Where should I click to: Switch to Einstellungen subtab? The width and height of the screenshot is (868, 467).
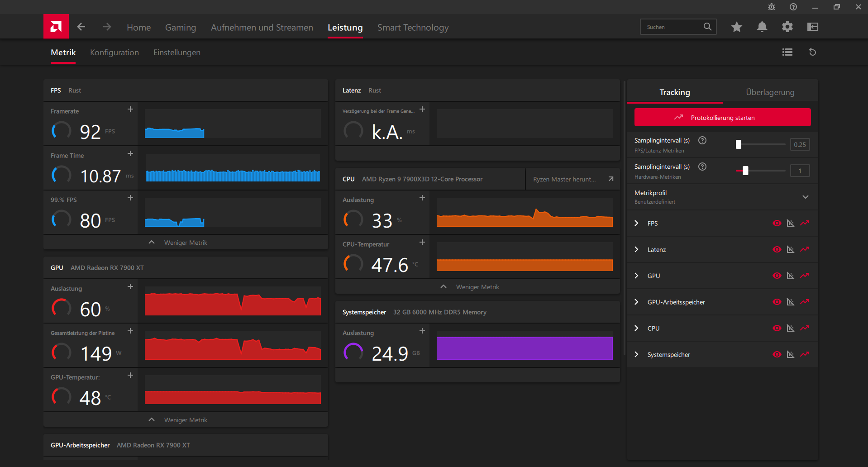coord(177,52)
